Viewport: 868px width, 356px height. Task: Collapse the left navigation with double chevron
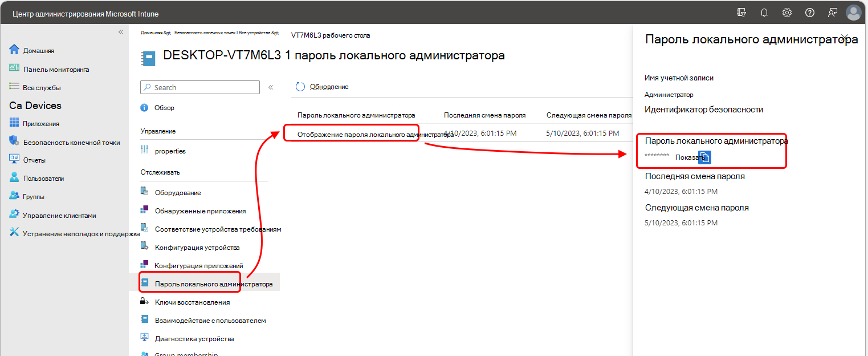121,32
